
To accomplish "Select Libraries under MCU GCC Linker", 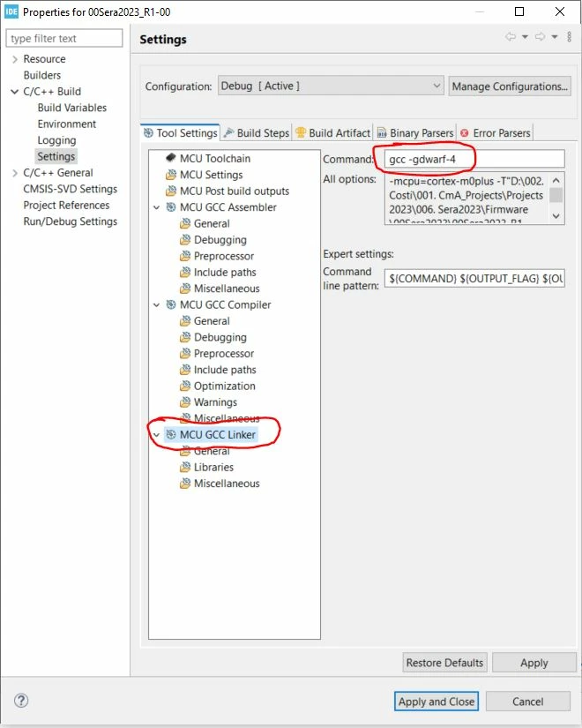I will (213, 467).
